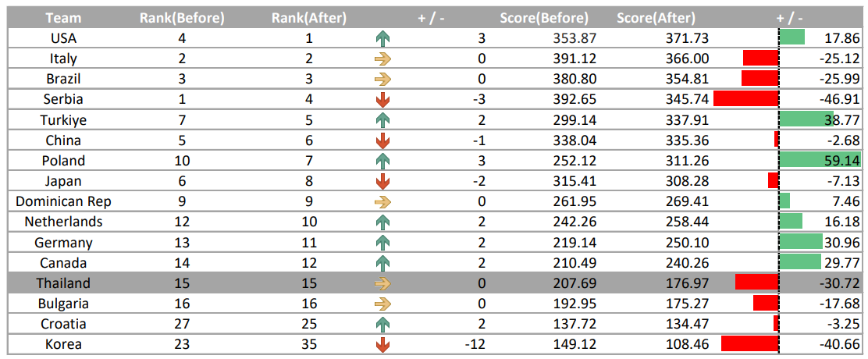
Task: Click the -46.91 difference value for Serbia
Action: coord(838,100)
